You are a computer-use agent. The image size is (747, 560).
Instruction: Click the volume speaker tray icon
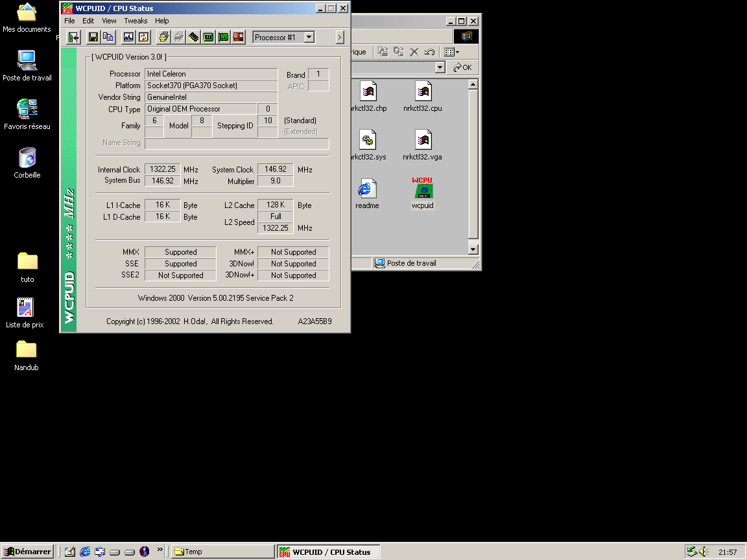pyautogui.click(x=704, y=552)
